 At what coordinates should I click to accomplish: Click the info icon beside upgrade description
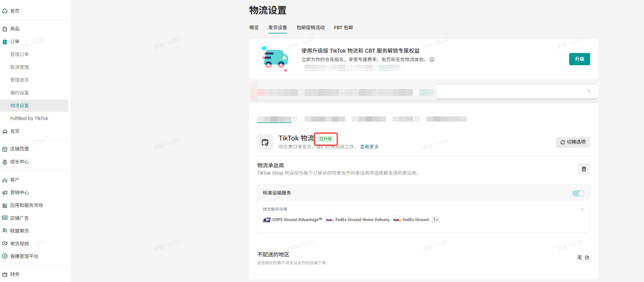point(432,60)
